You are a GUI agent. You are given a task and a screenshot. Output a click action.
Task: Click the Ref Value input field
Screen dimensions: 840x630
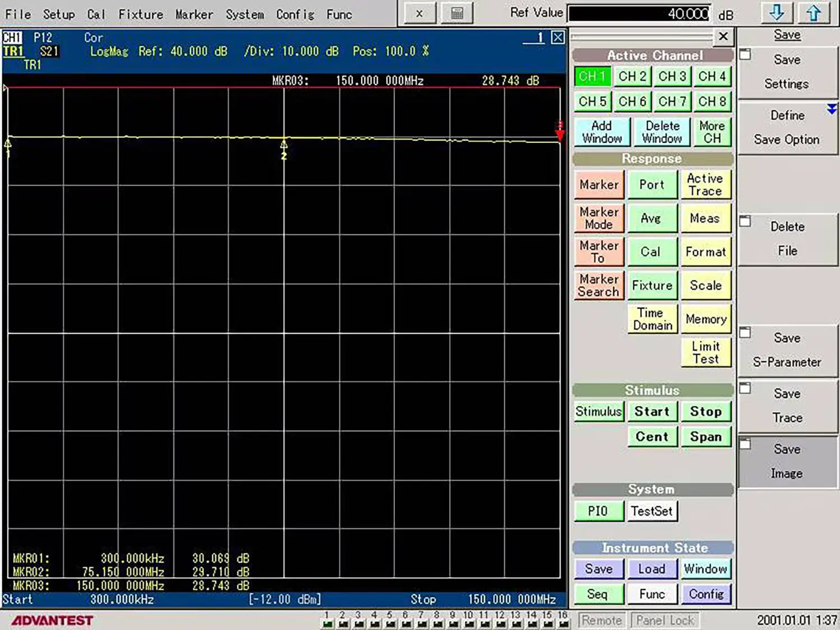(640, 13)
